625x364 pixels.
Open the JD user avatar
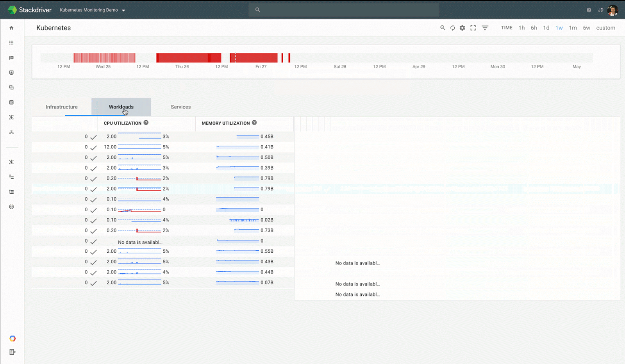pyautogui.click(x=612, y=10)
